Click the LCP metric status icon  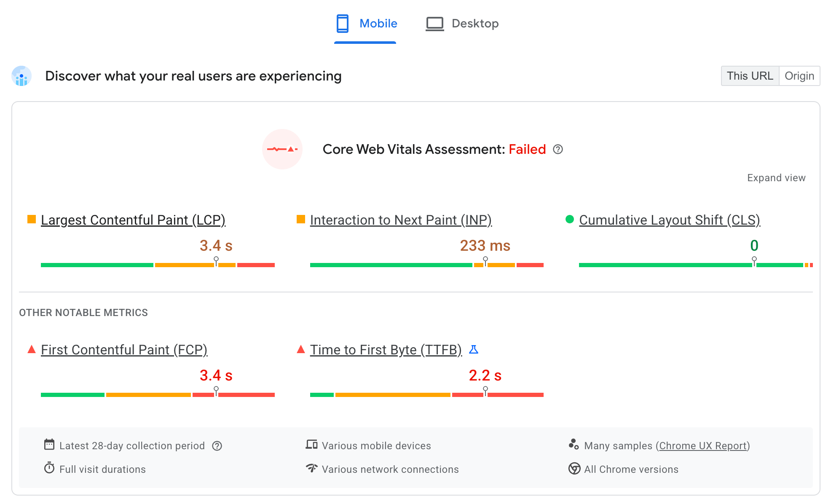(x=32, y=220)
